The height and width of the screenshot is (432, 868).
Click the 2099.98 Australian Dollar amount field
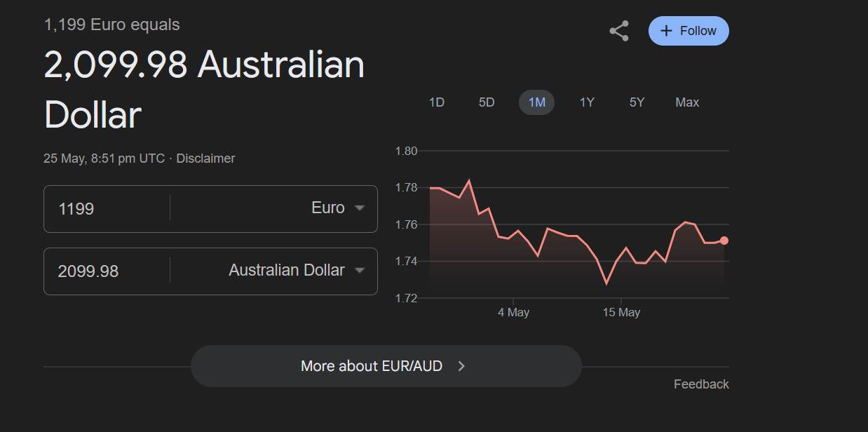click(x=107, y=271)
